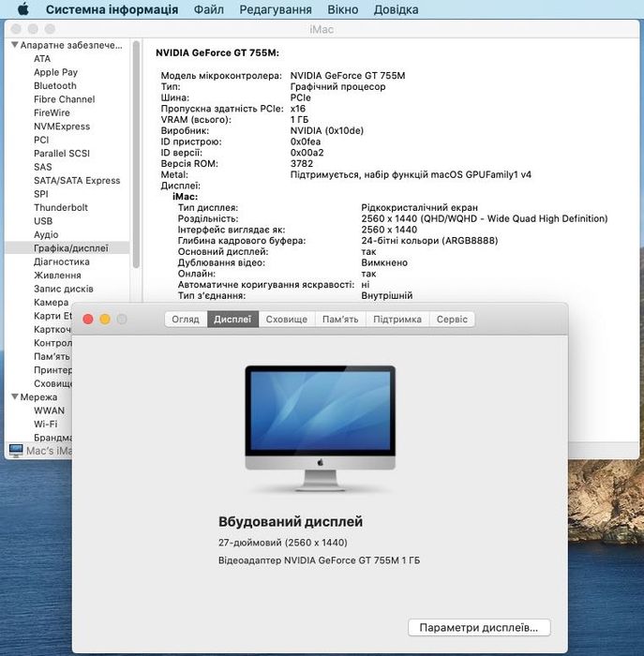Click the NVIDIA GeForce GT 755M heading
Screen dimensions: 644x656
click(217, 52)
